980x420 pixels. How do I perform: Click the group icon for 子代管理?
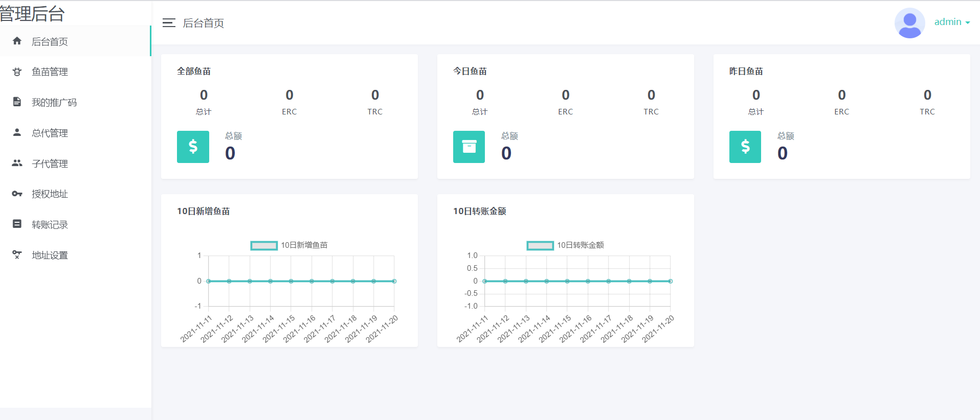click(x=17, y=163)
